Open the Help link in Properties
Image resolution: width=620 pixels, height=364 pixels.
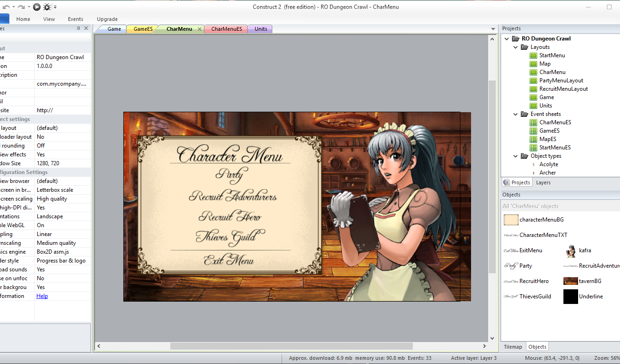[x=42, y=296]
